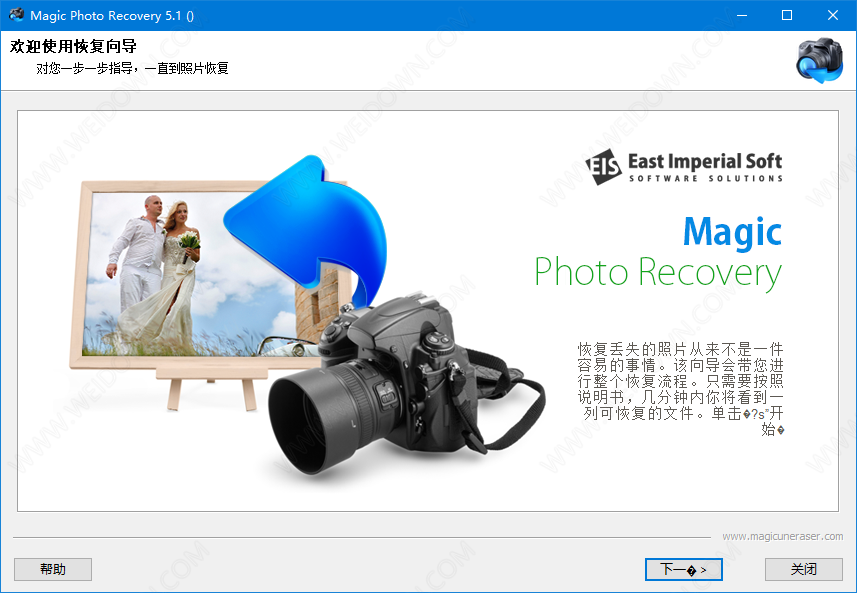Maximize the Magic Photo Recovery window
857x593 pixels.
[787, 15]
